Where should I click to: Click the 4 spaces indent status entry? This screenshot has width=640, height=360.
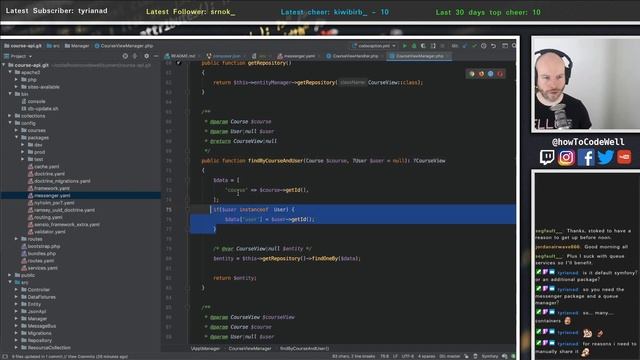(x=426, y=356)
